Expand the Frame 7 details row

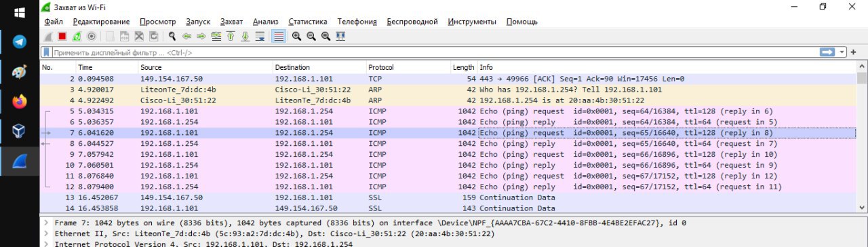45,223
